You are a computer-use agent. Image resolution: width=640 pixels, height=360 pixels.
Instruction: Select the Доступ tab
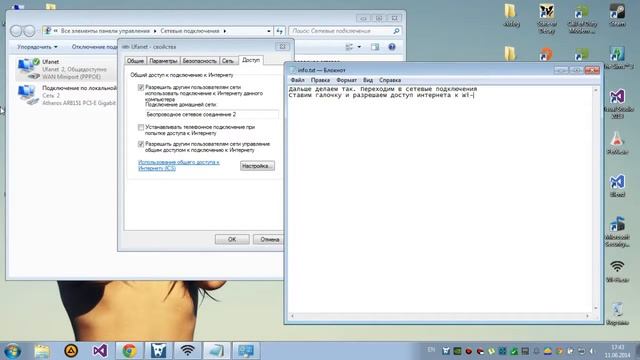click(251, 60)
